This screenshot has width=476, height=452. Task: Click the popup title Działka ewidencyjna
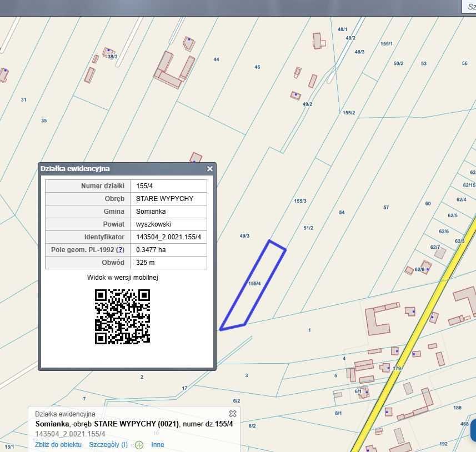pos(75,168)
